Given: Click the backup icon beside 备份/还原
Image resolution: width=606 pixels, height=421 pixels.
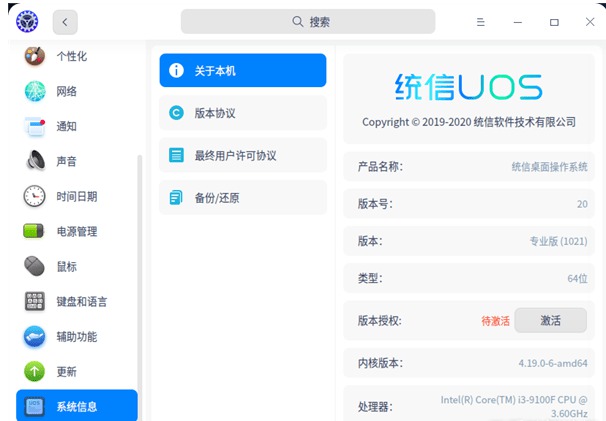Looking at the screenshot, I should (176, 198).
